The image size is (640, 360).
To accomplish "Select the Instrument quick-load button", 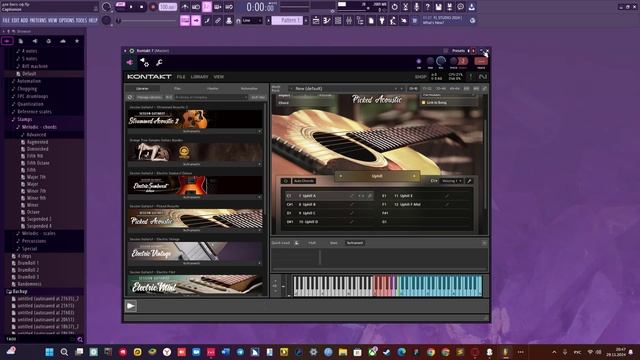I will [355, 243].
